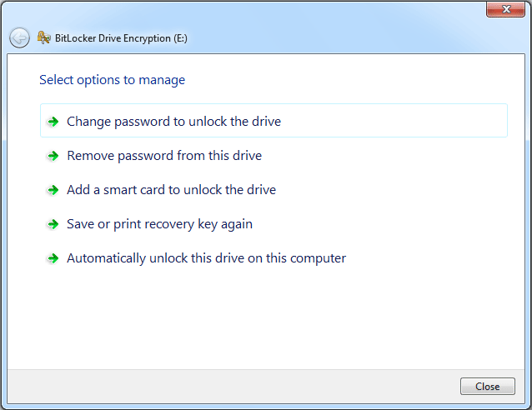Screen dimensions: 532x410
Task: Click the blank footer strip left of Close
Action: 233,386
